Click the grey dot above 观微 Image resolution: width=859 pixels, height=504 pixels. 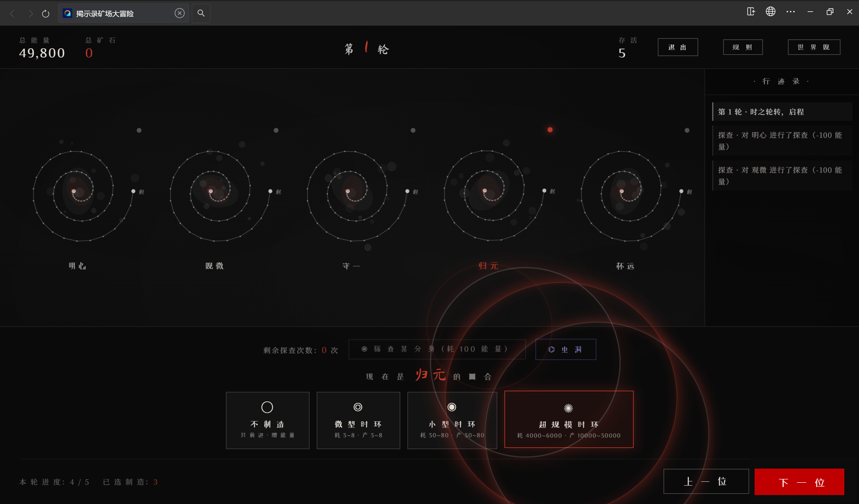(x=276, y=130)
